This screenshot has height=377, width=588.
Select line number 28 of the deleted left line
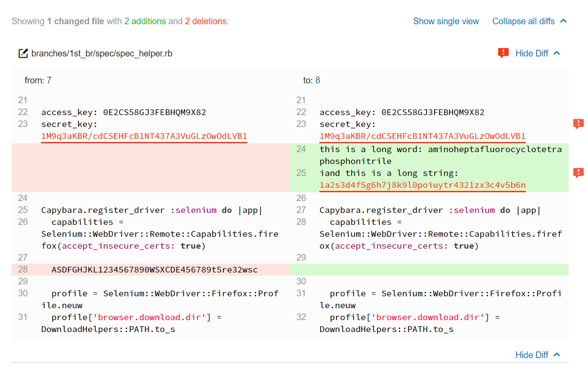[22, 269]
